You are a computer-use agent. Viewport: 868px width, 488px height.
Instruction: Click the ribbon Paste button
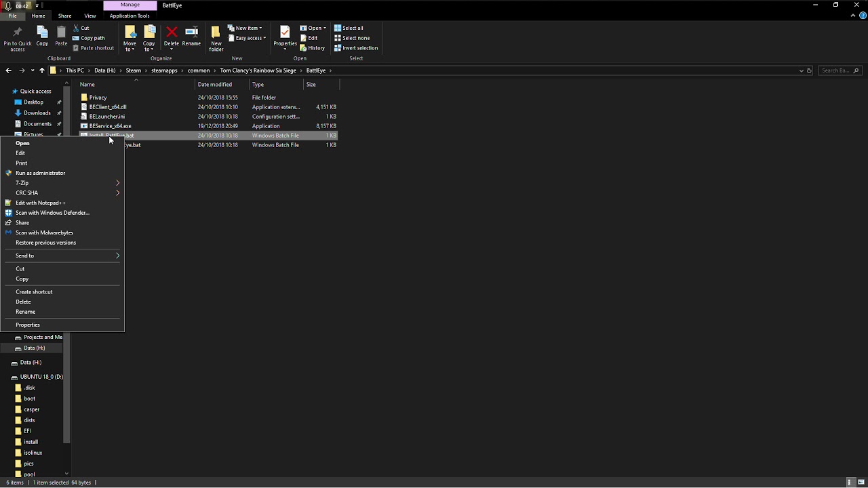click(x=61, y=36)
